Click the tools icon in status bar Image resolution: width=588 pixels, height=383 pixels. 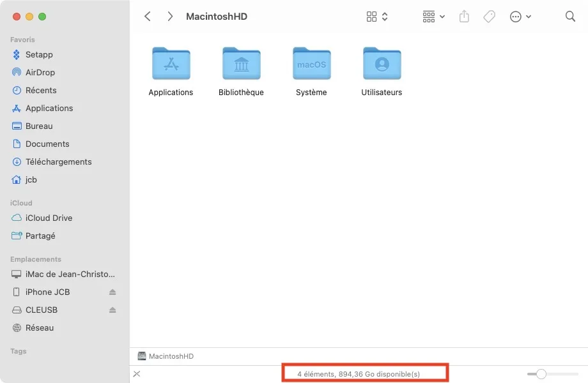tap(137, 373)
